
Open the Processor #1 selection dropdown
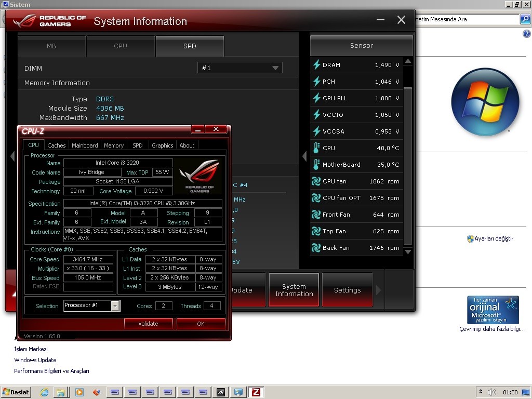click(115, 305)
